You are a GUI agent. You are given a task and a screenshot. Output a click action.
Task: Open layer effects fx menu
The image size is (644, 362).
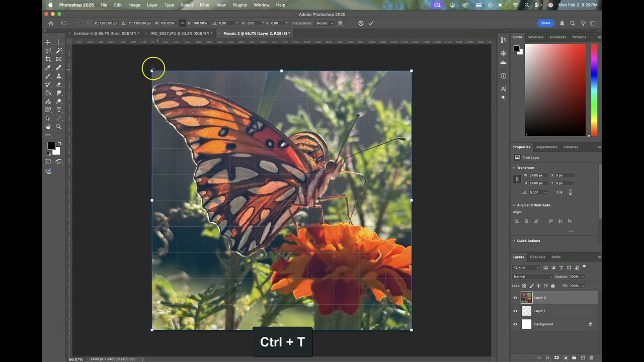[x=548, y=357]
